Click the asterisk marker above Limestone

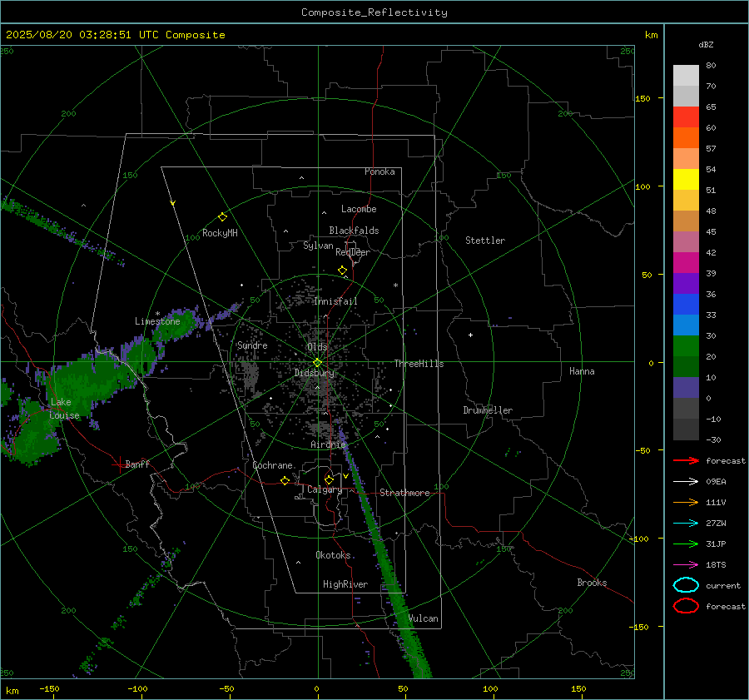(x=157, y=314)
